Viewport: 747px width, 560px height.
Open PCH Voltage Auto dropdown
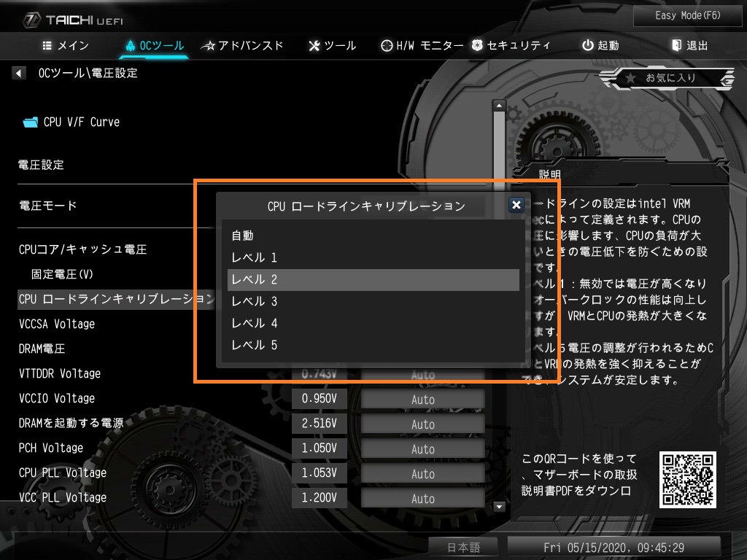pos(422,448)
